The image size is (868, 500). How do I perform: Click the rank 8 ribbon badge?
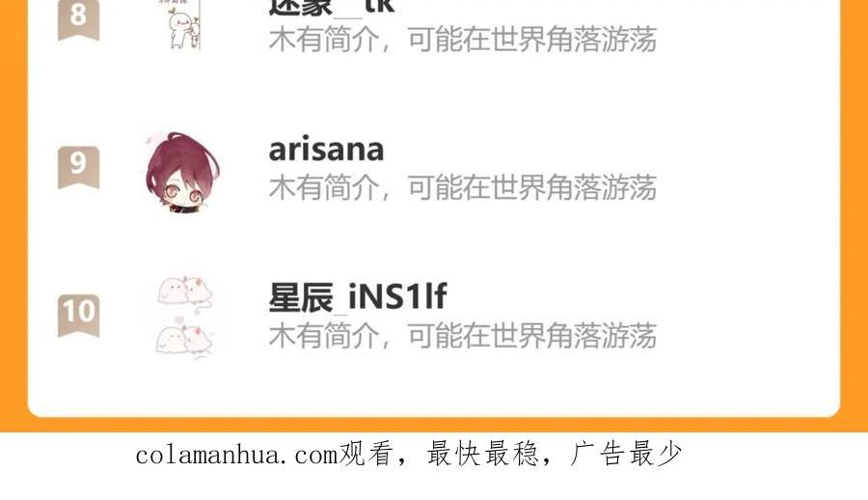[x=79, y=19]
